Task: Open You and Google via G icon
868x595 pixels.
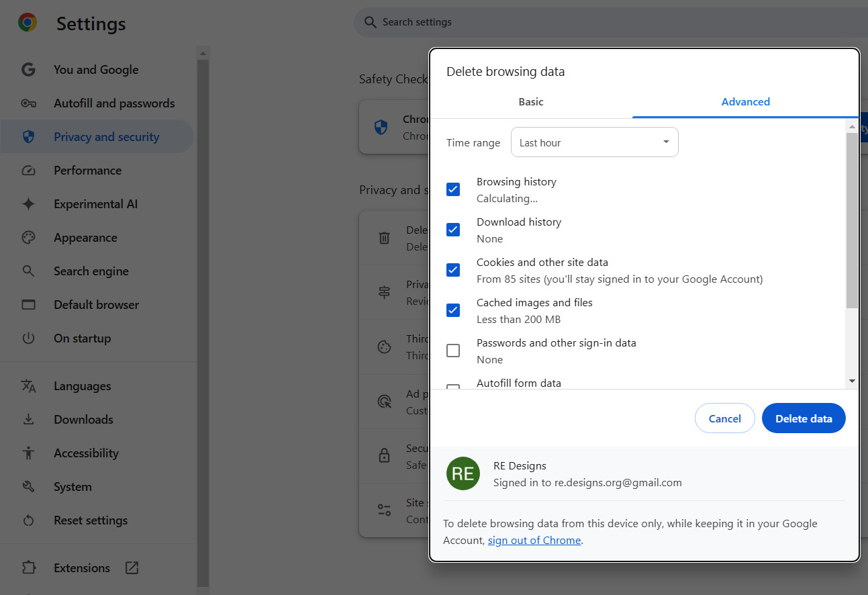Action: pos(28,70)
